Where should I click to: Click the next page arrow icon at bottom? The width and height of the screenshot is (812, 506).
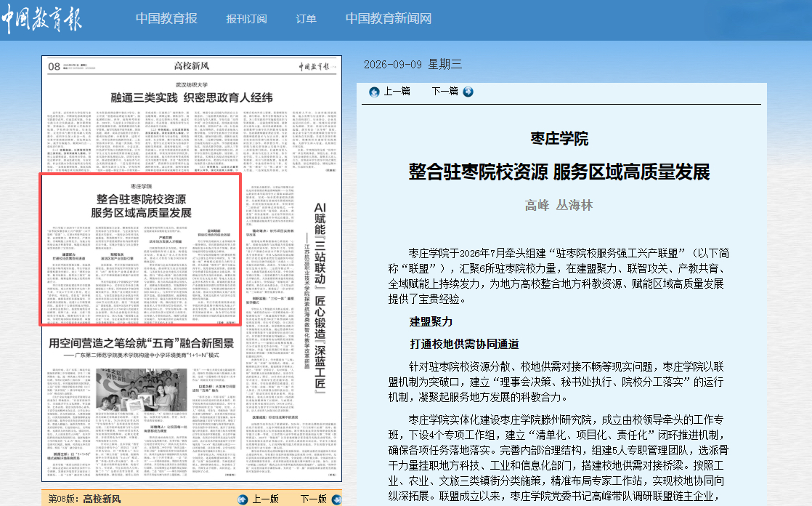[x=336, y=499]
